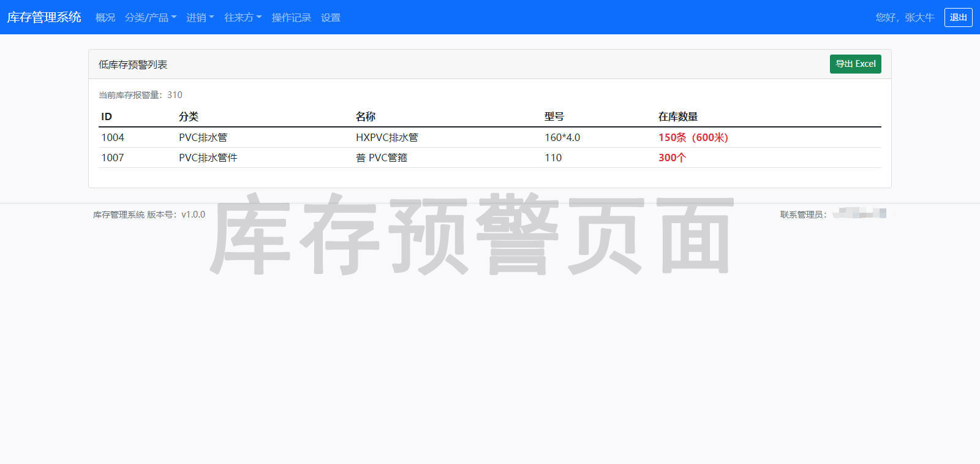Open the 设置 settings page

pyautogui.click(x=331, y=18)
